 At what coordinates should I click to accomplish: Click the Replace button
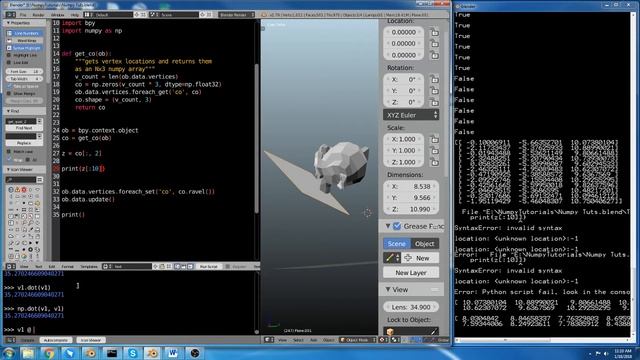(24, 143)
